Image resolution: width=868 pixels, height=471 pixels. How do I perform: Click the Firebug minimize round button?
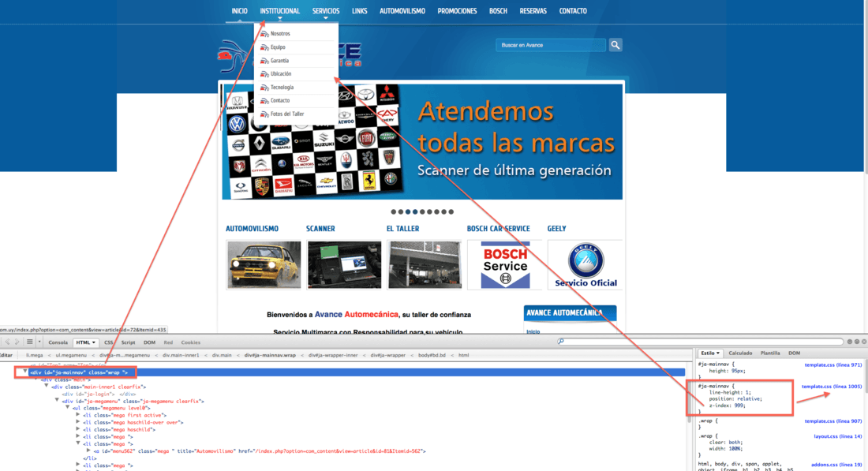(850, 342)
